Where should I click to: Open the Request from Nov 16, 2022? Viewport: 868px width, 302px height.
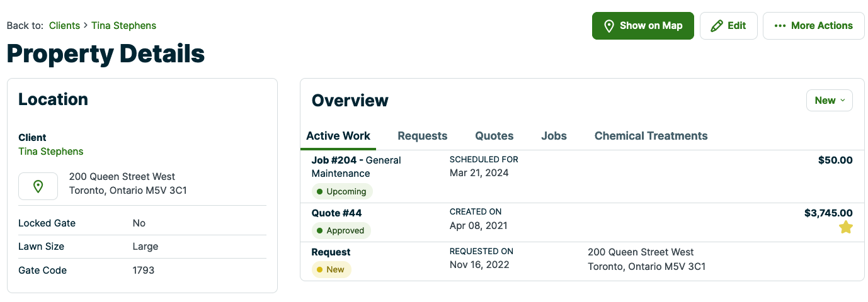point(331,252)
